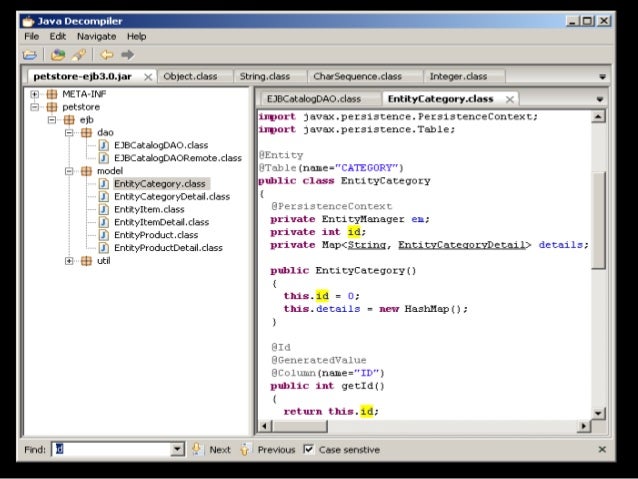Click the code view scroll down arrow

[x=598, y=413]
